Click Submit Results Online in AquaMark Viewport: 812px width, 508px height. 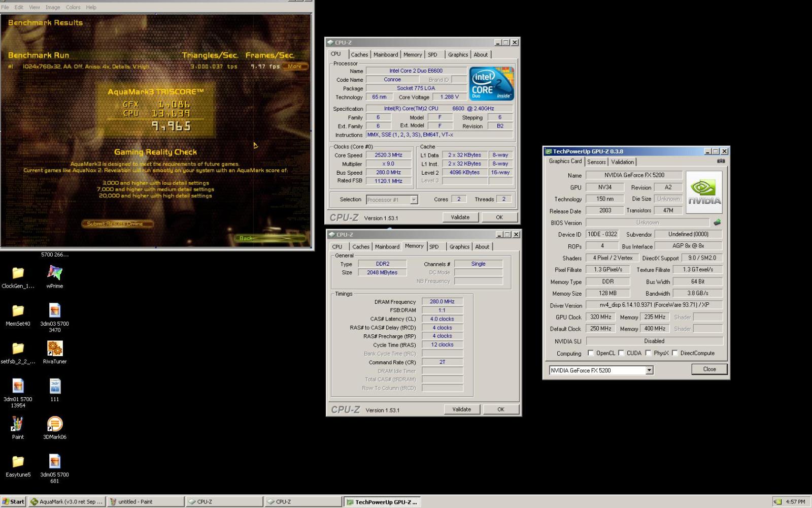(117, 224)
